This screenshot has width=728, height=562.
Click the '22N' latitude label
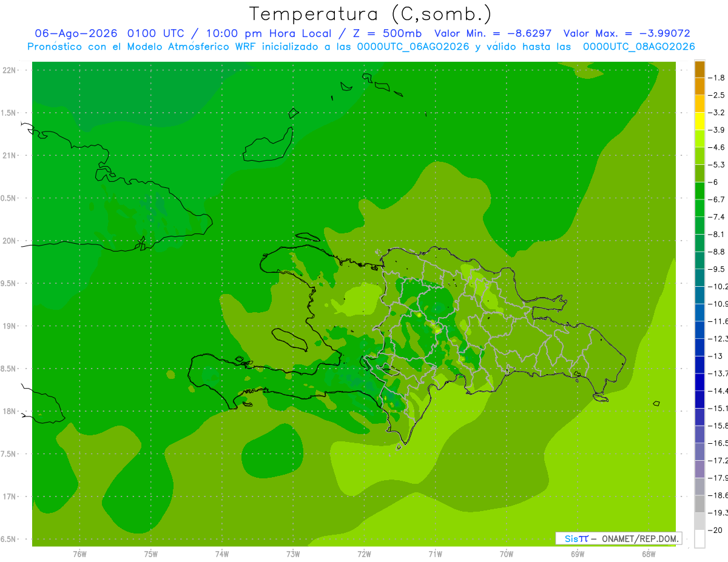click(x=9, y=70)
